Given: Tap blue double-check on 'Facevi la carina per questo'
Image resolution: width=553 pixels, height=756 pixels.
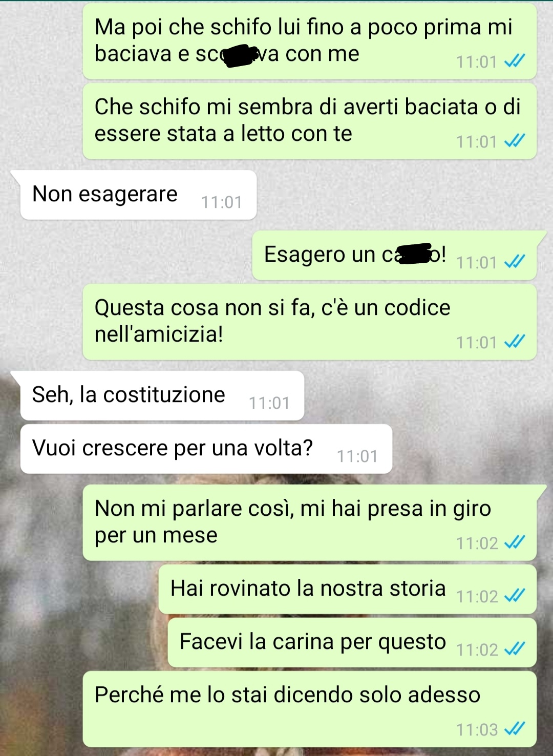Looking at the screenshot, I should pyautogui.click(x=514, y=649).
